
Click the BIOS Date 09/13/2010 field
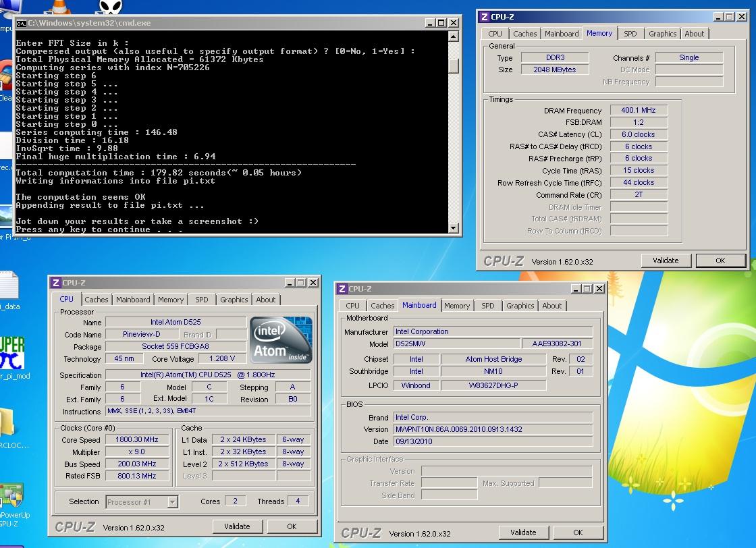click(x=493, y=441)
